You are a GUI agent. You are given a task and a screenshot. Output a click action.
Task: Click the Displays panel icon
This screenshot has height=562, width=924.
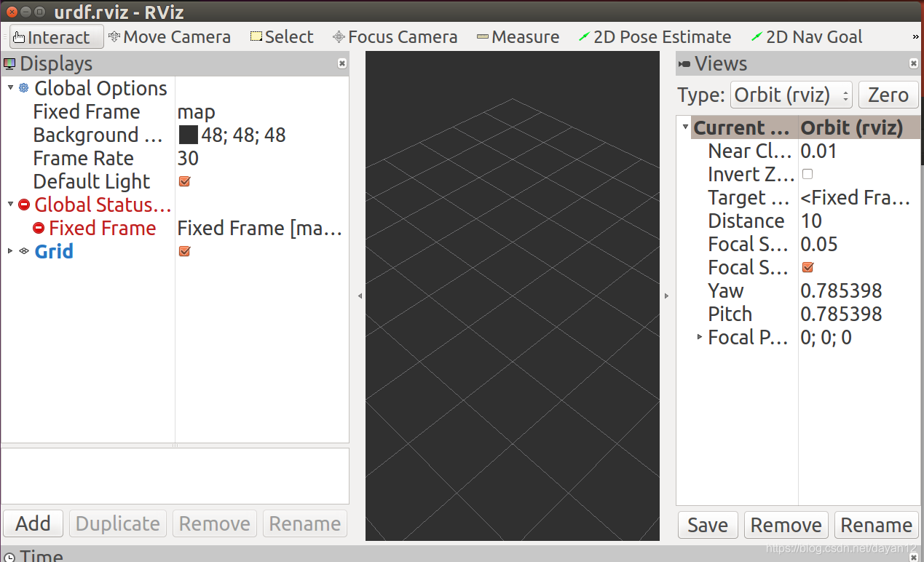pyautogui.click(x=9, y=64)
